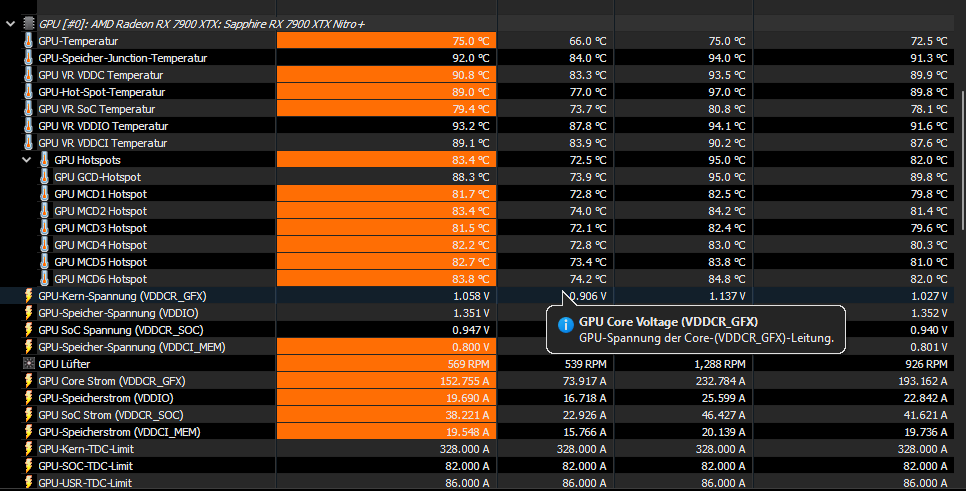Image resolution: width=966 pixels, height=491 pixels.
Task: Select the GPU-Temperatur sensor row label
Action: pyautogui.click(x=78, y=41)
